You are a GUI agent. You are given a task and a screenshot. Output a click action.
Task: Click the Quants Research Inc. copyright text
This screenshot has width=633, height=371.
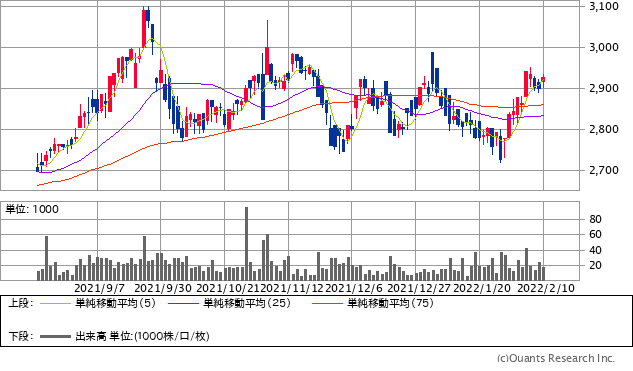(x=555, y=358)
